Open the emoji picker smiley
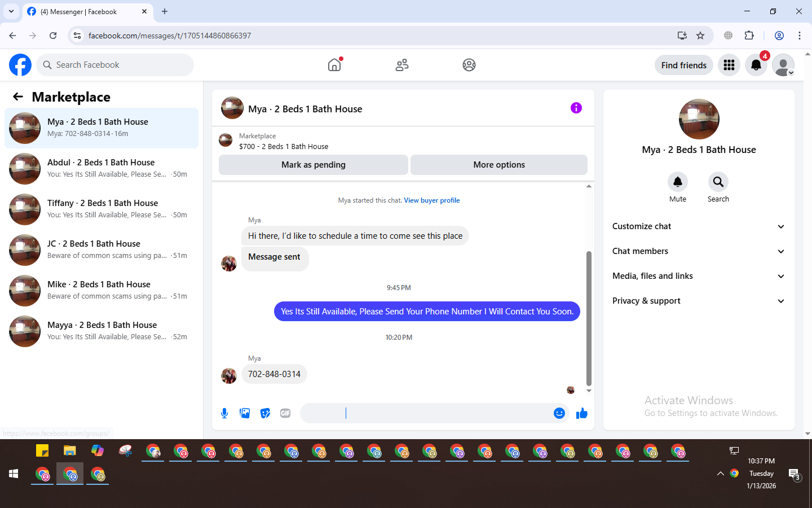The height and width of the screenshot is (508, 812). [559, 413]
